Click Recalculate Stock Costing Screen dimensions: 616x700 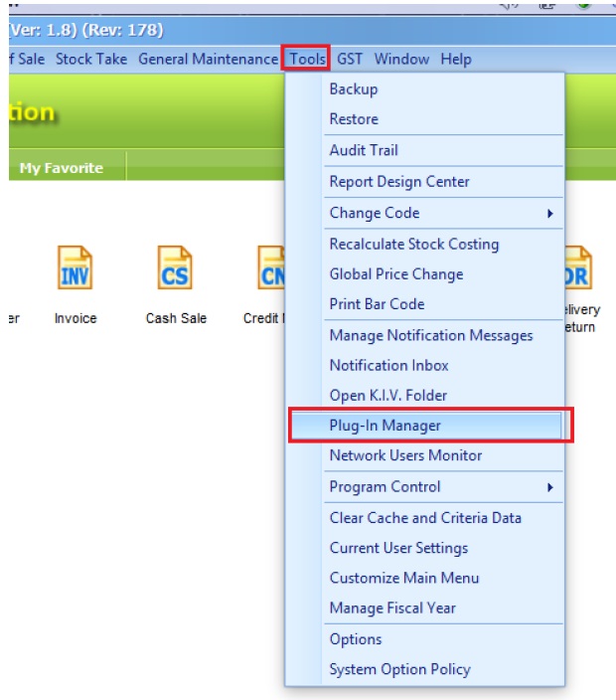[x=413, y=244]
